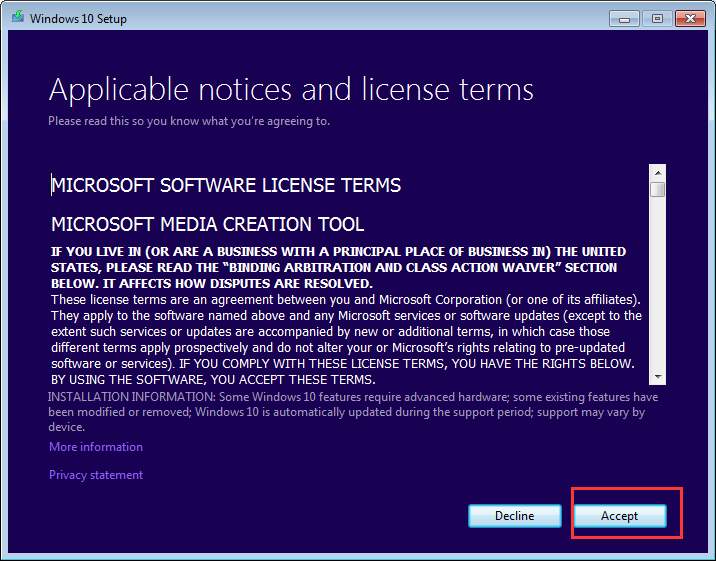Click the bold binding arbitration paragraph
Viewport: 716px width, 561px height.
tap(338, 268)
